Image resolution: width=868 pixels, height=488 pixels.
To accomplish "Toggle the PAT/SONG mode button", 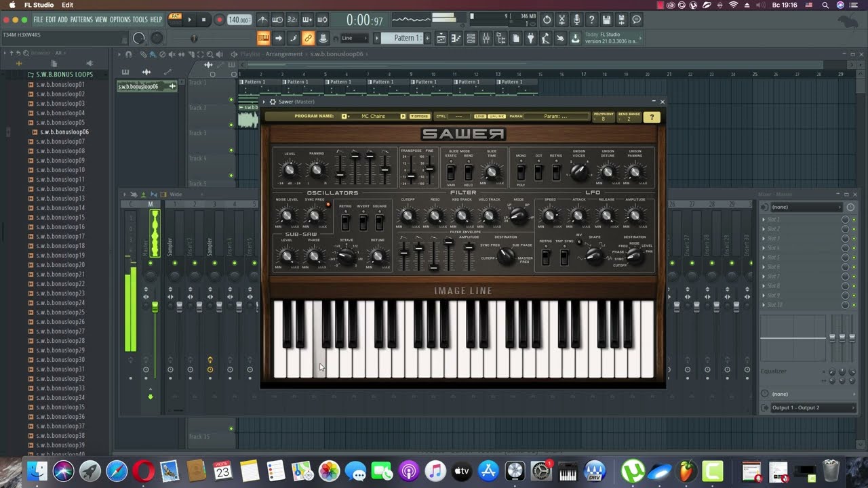I will [175, 19].
